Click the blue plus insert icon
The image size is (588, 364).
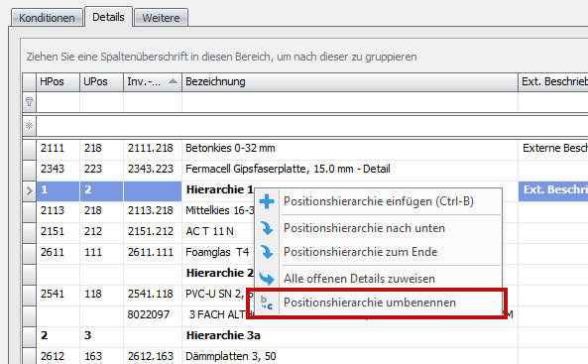click(x=267, y=201)
